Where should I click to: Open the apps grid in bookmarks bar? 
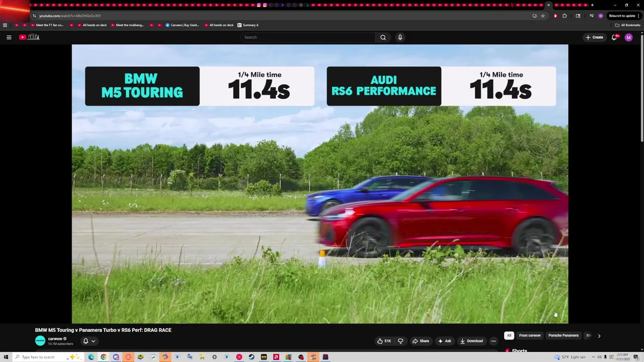[x=5, y=25]
